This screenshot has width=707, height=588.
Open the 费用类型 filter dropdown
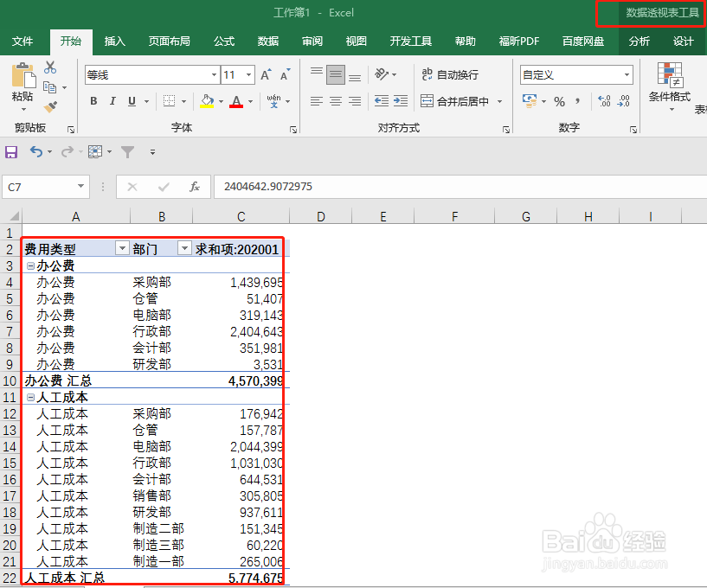tap(122, 248)
